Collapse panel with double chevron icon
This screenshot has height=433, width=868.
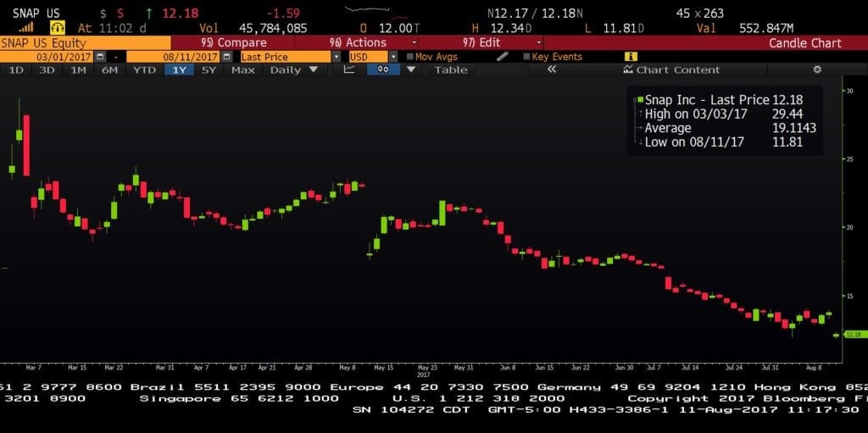pyautogui.click(x=551, y=69)
